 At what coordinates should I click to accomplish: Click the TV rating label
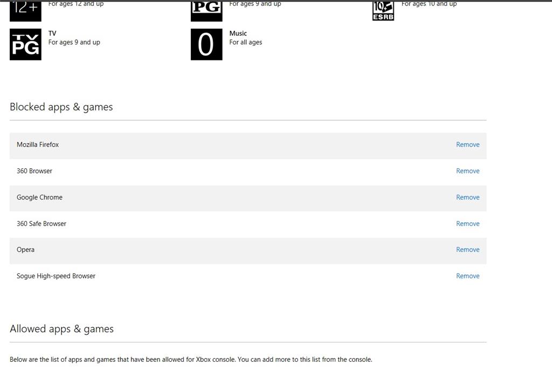click(52, 33)
